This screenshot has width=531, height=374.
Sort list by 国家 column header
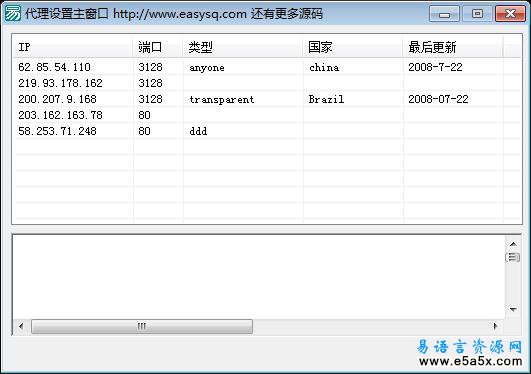(353, 46)
